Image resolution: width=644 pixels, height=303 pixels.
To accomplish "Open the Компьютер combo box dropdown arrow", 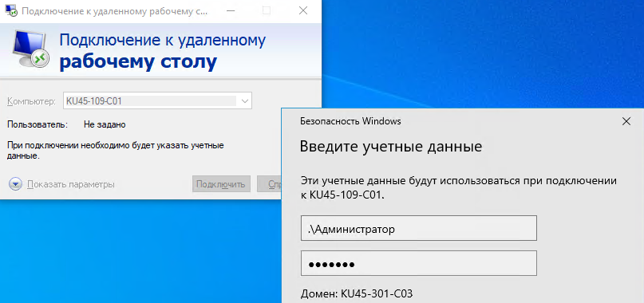I will (x=245, y=101).
